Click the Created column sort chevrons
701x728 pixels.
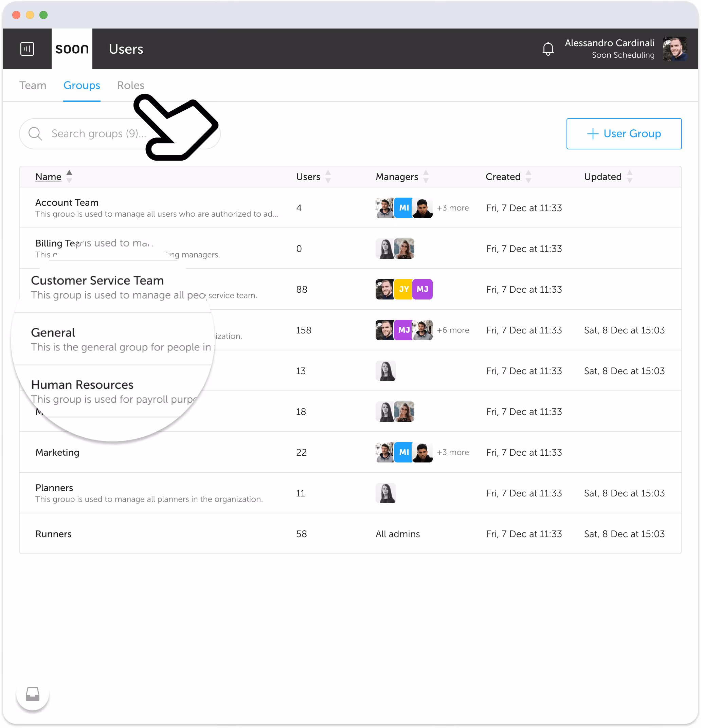pos(529,177)
